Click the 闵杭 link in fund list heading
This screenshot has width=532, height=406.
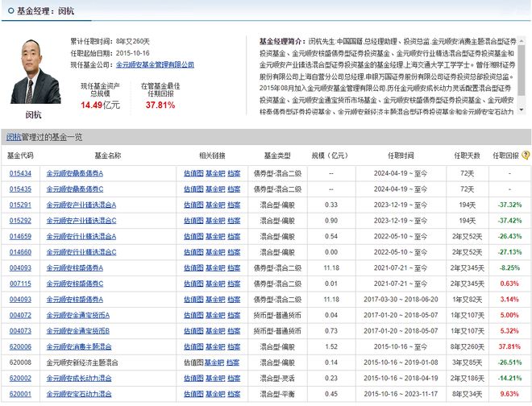coord(14,137)
